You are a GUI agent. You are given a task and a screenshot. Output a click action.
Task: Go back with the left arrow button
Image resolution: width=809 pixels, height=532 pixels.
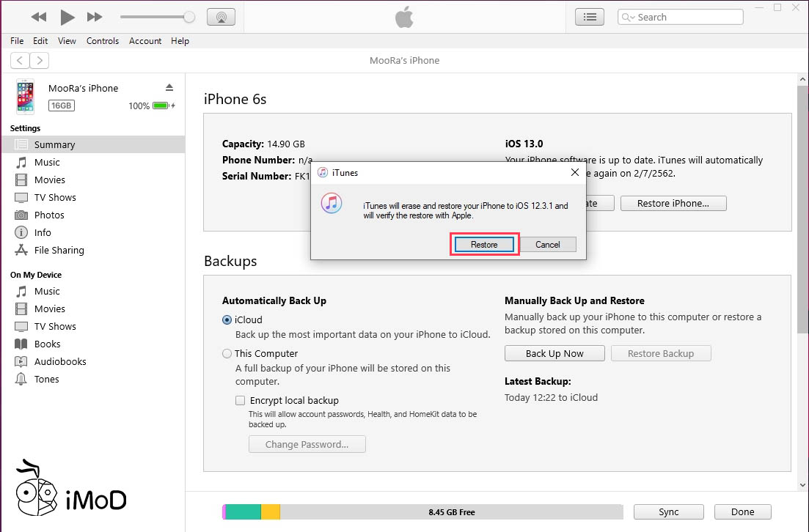pyautogui.click(x=20, y=60)
